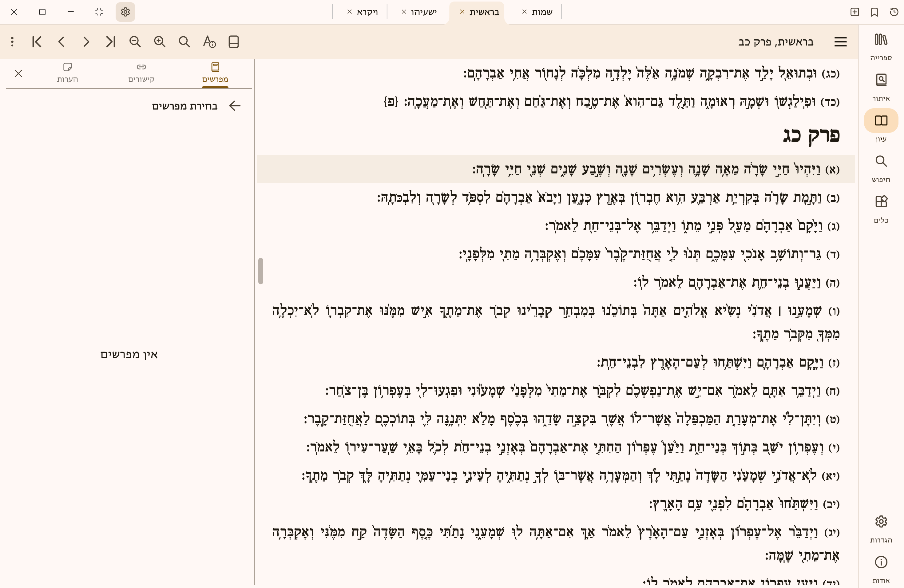Toggle fullscreen collapse icon in title bar
This screenshot has height=588, width=904.
coord(99,12)
